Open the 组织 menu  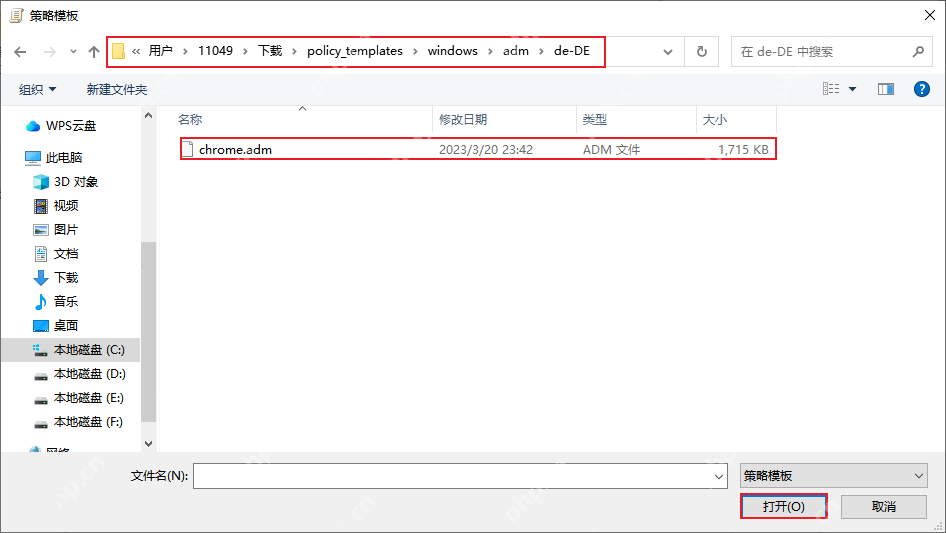(x=37, y=89)
